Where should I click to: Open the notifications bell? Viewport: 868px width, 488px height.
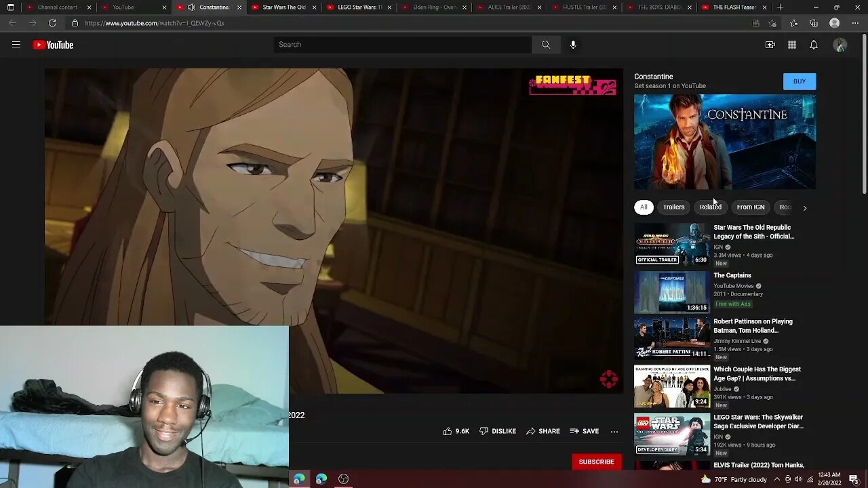click(814, 45)
